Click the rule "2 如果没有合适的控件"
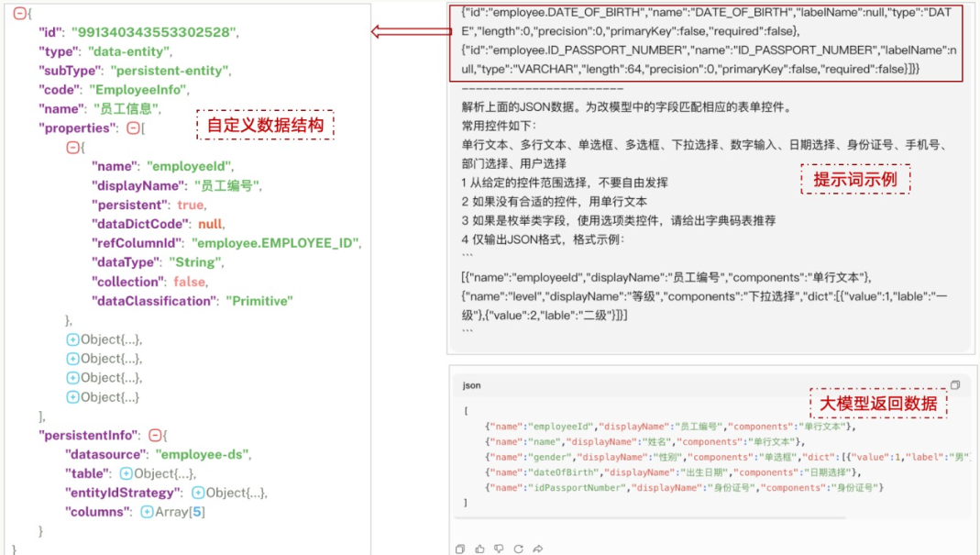Screen dimensions: 980x555 (x=554, y=202)
